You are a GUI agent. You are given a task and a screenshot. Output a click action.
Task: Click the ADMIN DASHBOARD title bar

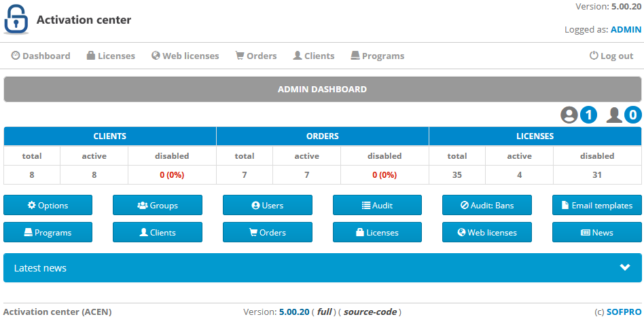[x=323, y=89]
